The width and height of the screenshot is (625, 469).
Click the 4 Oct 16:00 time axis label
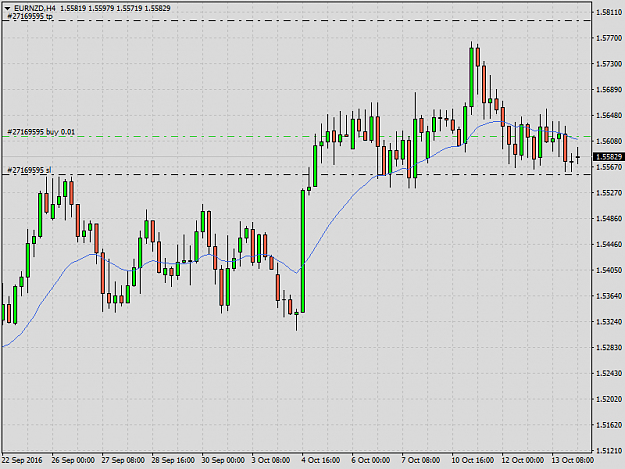321,460
